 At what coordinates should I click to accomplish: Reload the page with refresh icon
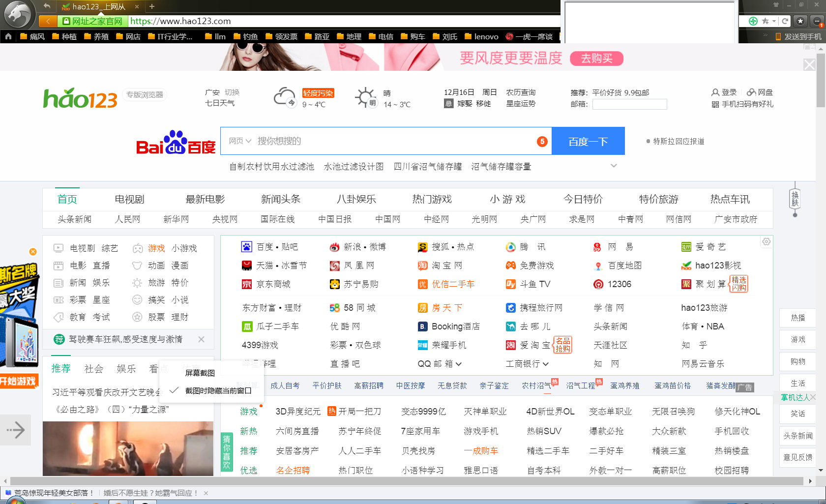785,21
